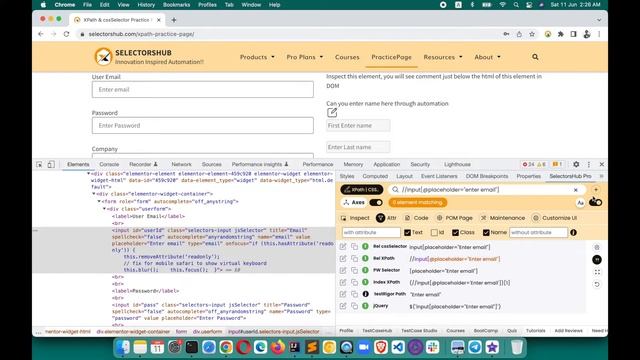The height and width of the screenshot is (360, 640).
Task: Uncheck the Name attribute checkbox
Action: 486,233
